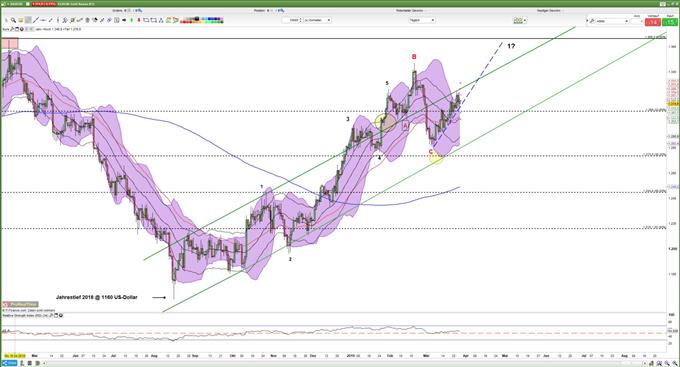Viewport: 680px width, 367px height.
Task: Open the timeframe dropdown
Action: [422, 20]
